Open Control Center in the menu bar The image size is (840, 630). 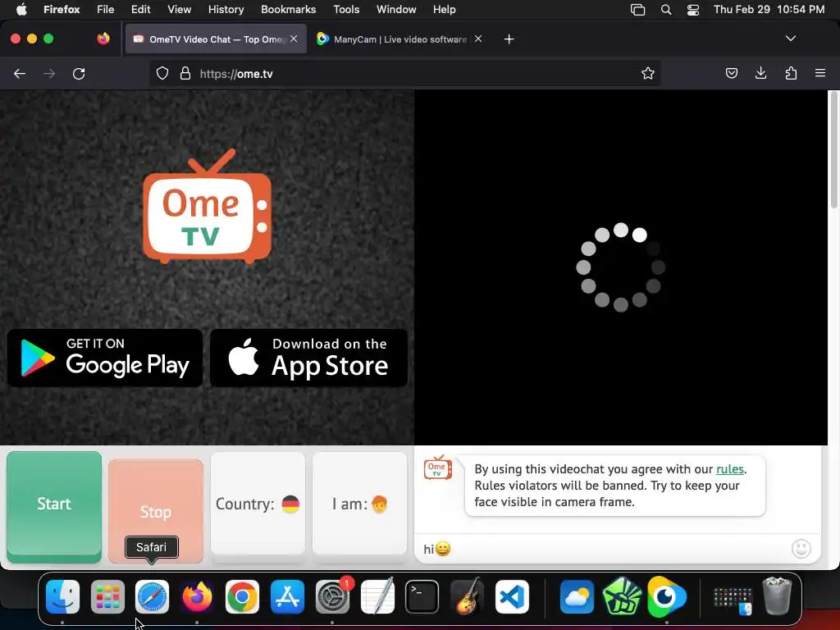693,10
